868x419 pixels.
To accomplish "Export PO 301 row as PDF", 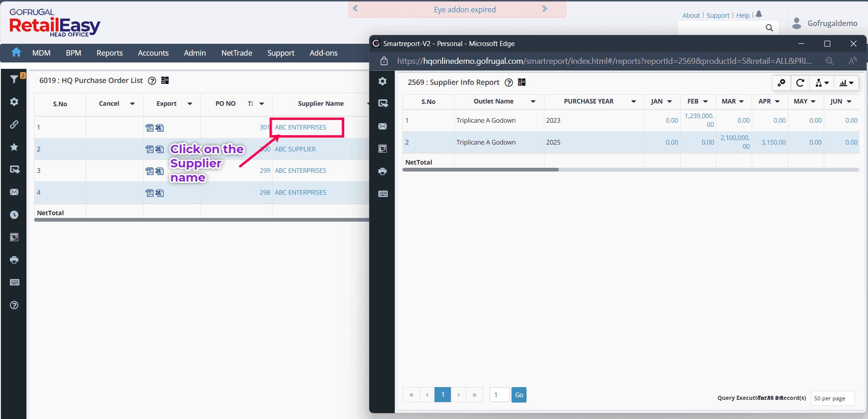I will coord(150,128).
